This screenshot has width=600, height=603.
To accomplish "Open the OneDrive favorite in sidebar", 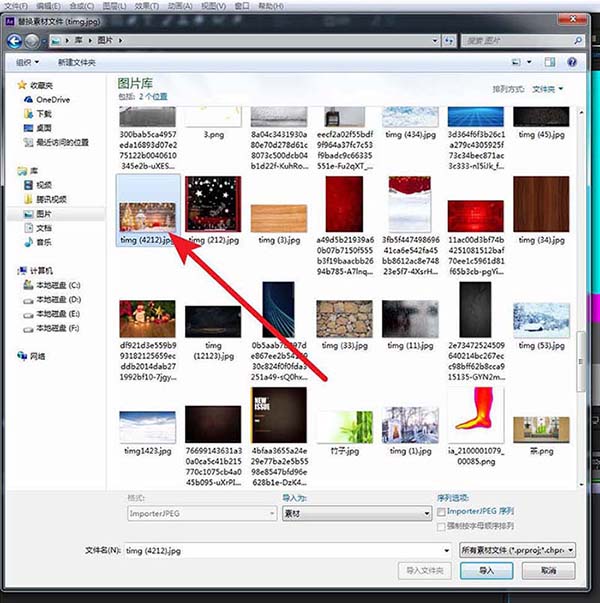I will click(x=47, y=100).
